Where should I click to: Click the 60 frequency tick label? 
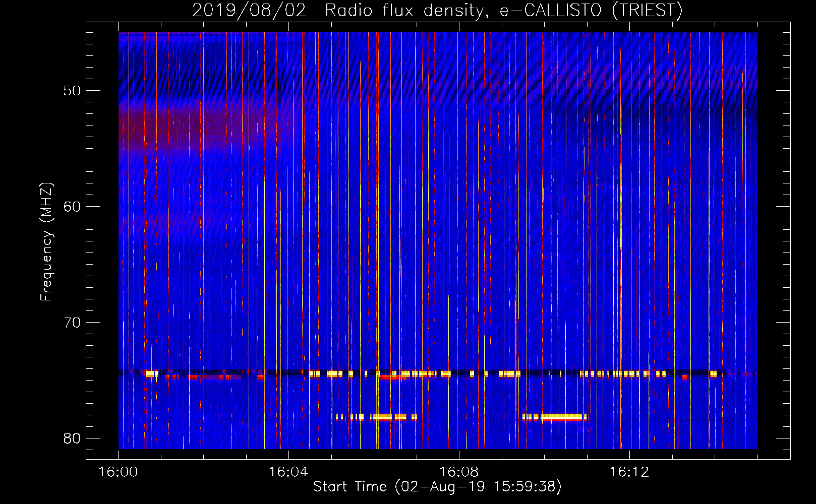pos(72,207)
